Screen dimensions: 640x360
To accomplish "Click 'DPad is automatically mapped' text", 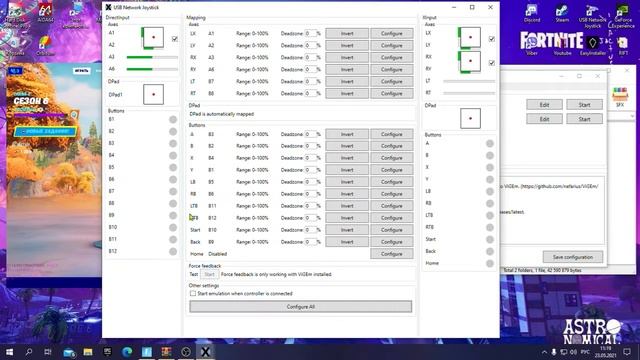I will tap(222, 114).
